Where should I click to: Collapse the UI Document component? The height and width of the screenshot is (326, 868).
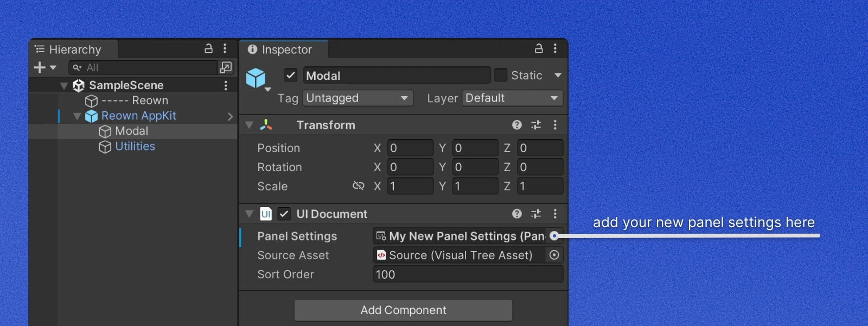click(250, 214)
